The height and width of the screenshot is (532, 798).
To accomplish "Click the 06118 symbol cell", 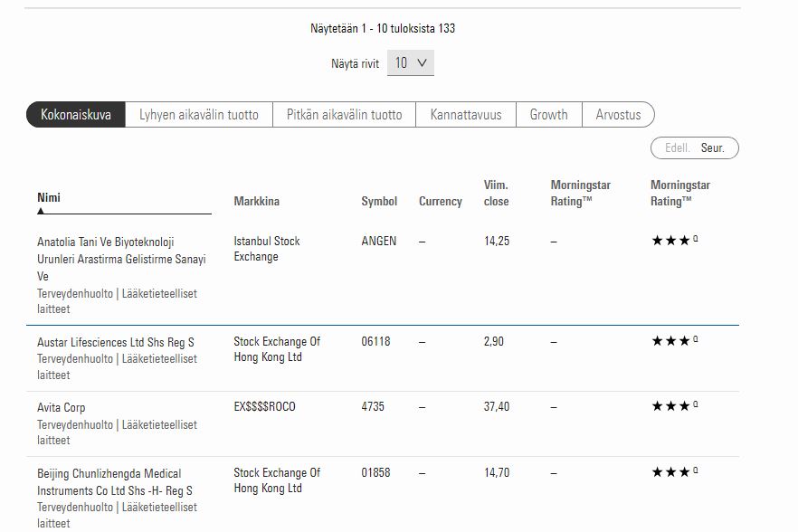I will pos(375,341).
